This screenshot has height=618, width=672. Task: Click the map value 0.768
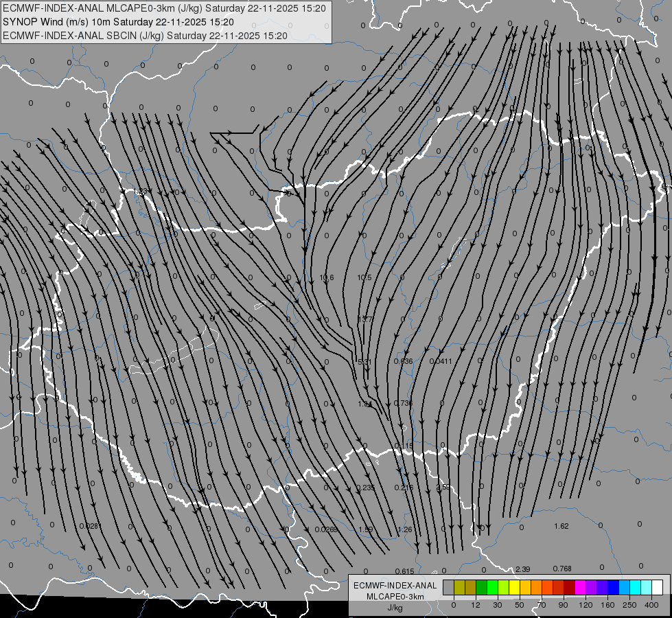tap(562, 569)
